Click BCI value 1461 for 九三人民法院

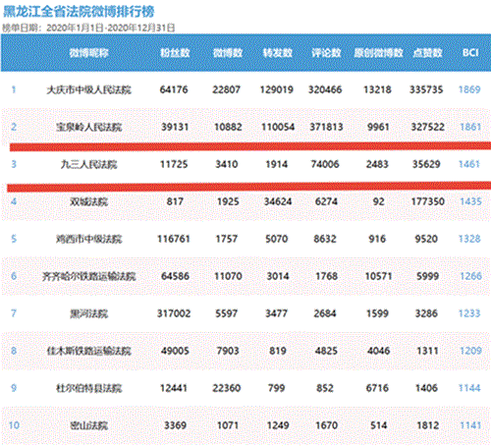(x=469, y=164)
